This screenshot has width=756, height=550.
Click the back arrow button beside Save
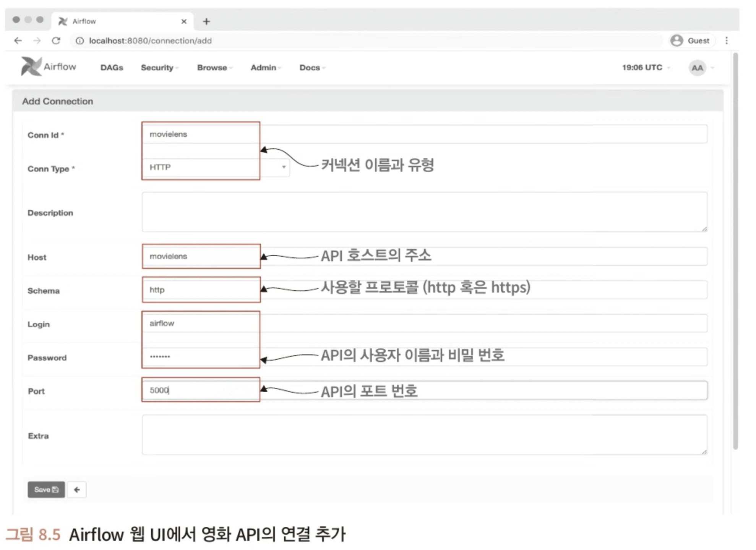point(77,489)
